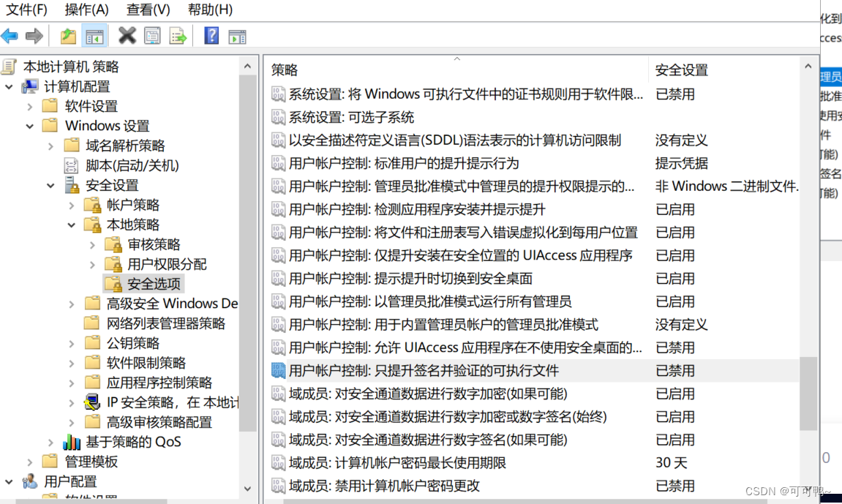Click the Up one level folder icon
The image size is (842, 504).
[x=68, y=36]
